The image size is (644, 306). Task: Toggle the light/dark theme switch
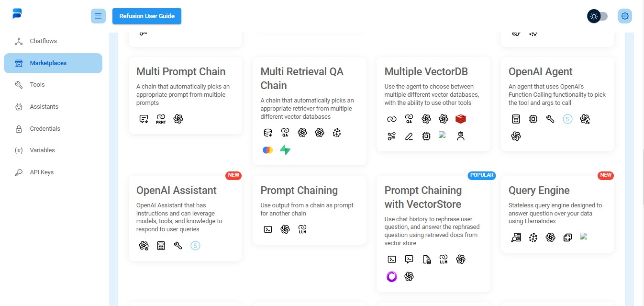(x=598, y=16)
